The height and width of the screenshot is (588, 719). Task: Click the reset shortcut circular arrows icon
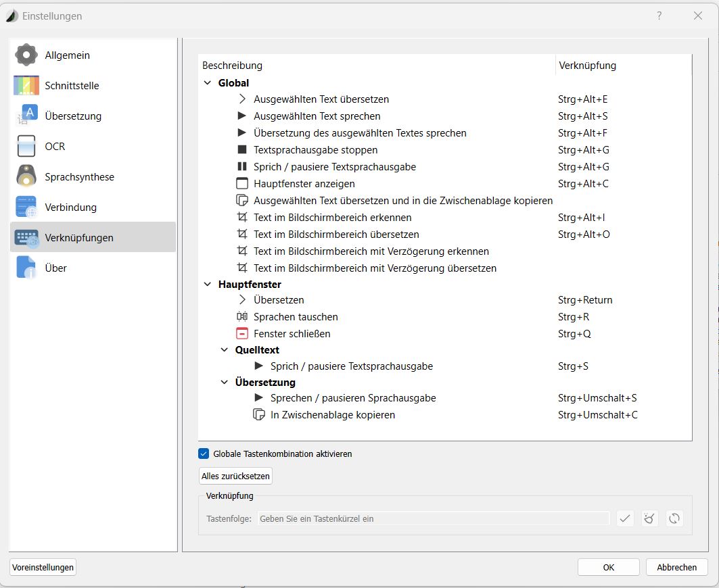click(x=674, y=518)
